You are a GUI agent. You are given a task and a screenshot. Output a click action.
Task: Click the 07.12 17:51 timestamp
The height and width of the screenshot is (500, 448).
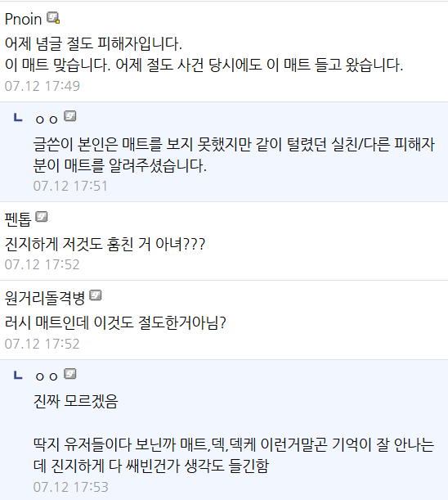pos(70,186)
